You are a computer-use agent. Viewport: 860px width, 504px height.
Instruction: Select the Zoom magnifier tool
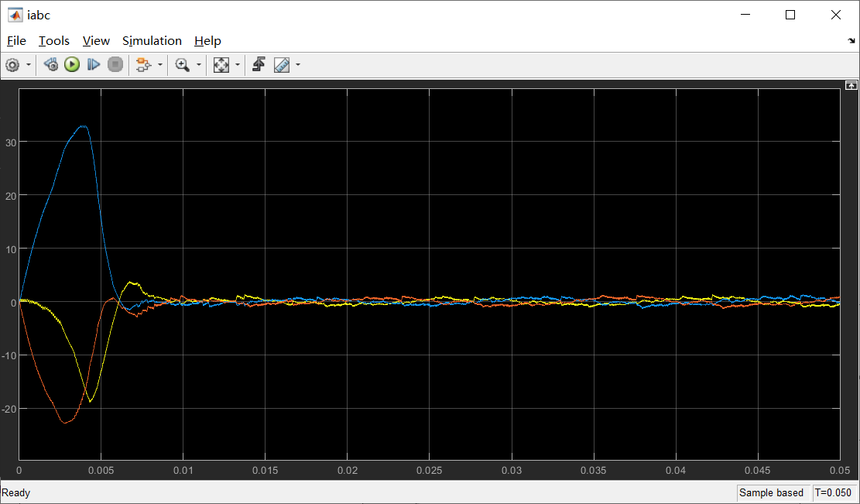182,65
